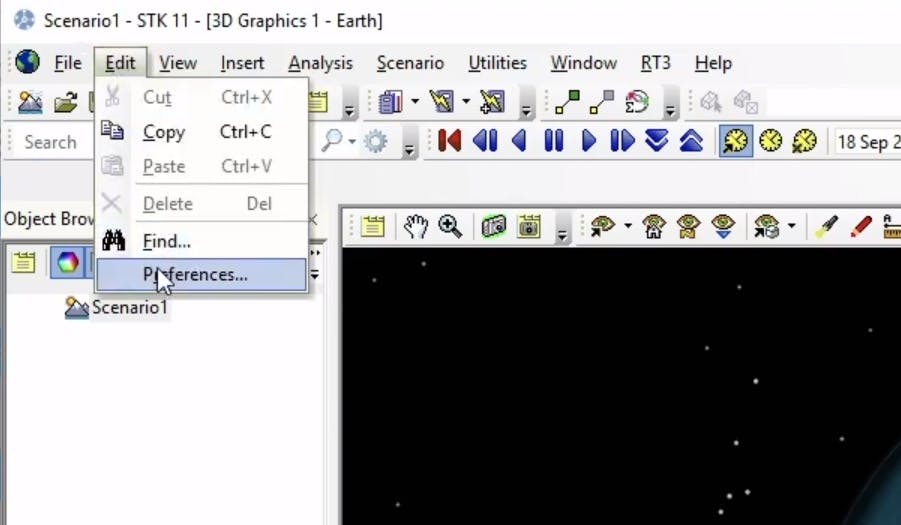The width and height of the screenshot is (901, 525).
Task: Step animation backward
Action: 484,141
